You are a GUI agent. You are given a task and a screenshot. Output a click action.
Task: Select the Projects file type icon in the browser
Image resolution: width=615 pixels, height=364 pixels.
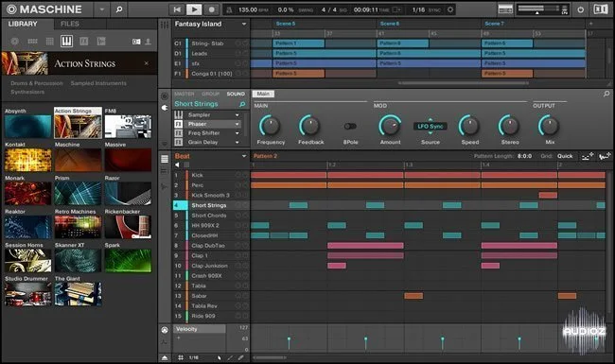(15, 42)
